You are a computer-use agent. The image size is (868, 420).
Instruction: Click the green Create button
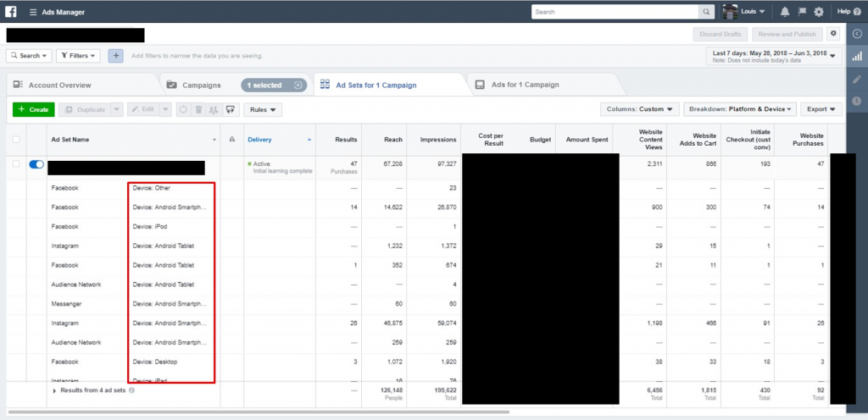tap(34, 109)
